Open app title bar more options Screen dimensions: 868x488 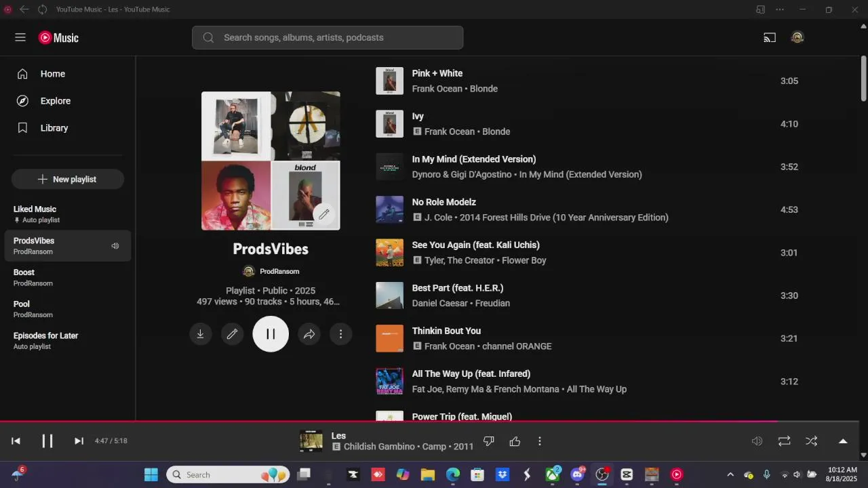780,9
